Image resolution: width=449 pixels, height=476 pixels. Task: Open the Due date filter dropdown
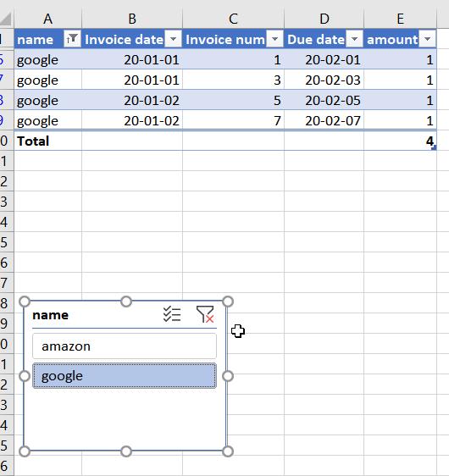(354, 39)
